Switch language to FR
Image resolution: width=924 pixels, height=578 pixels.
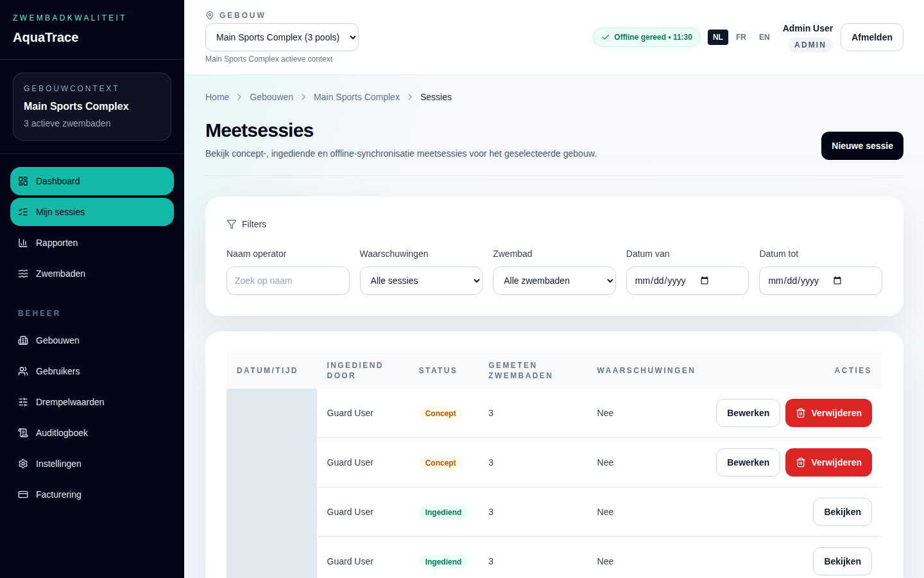coord(741,37)
